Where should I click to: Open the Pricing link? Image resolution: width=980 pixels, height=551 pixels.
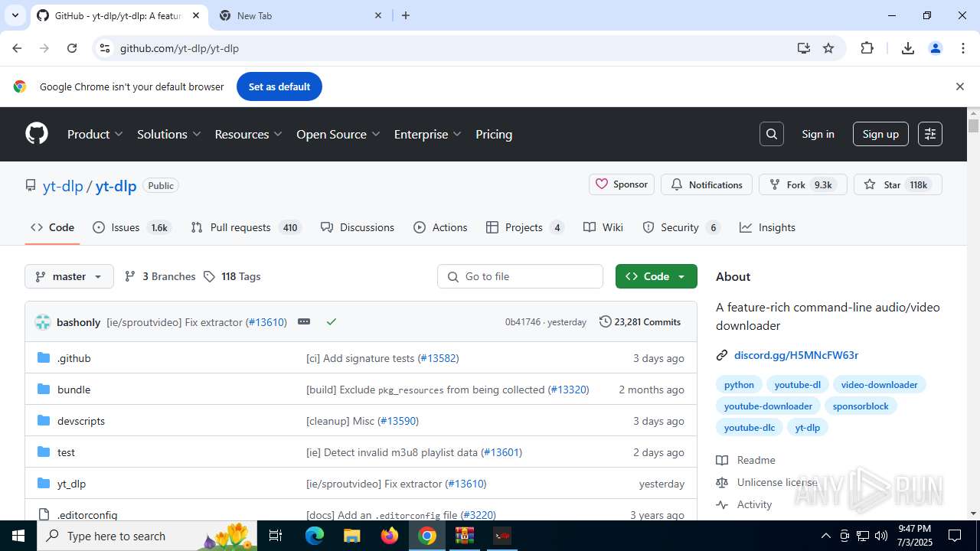494,134
